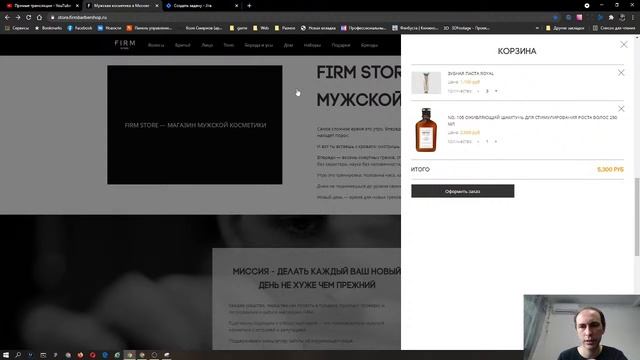This screenshot has height=360, width=640.
Task: Close the Jira browser tab
Action: pyautogui.click(x=236, y=6)
